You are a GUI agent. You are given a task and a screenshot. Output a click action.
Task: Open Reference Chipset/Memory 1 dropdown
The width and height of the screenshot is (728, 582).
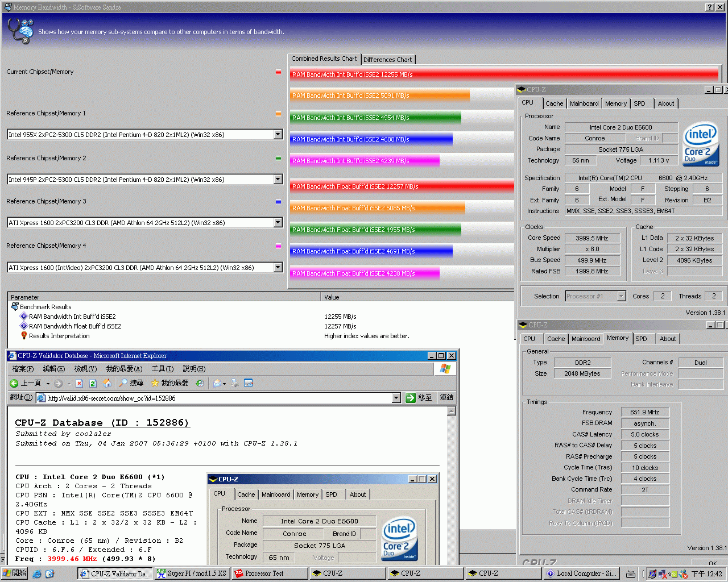[278, 135]
